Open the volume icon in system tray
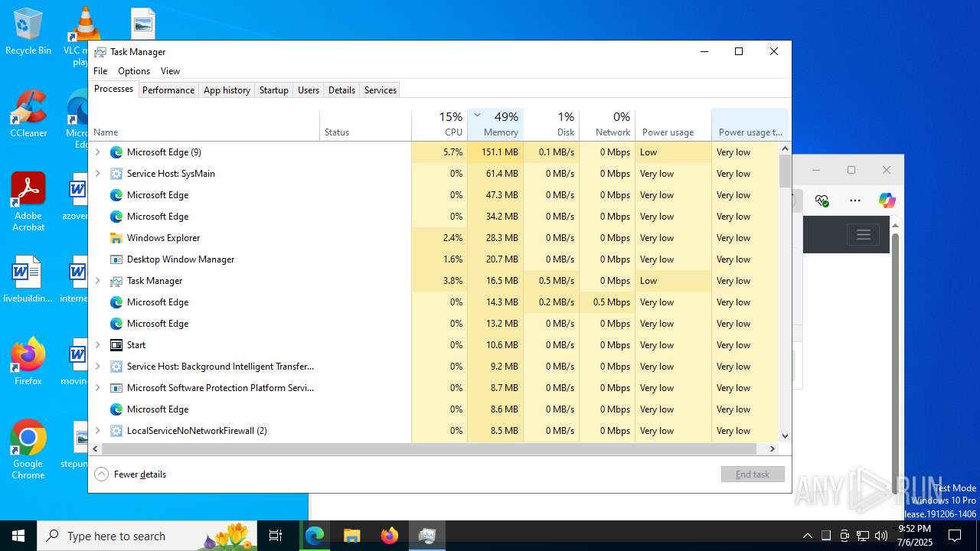This screenshot has width=980, height=551. tap(881, 536)
